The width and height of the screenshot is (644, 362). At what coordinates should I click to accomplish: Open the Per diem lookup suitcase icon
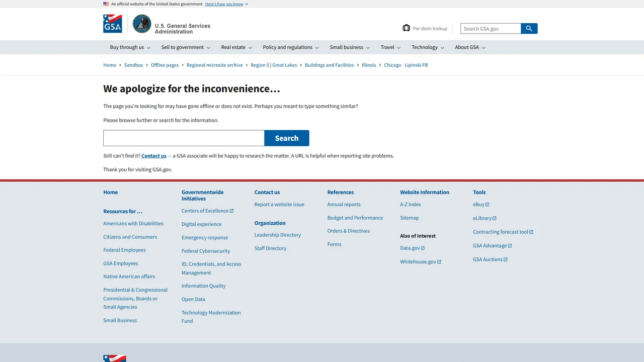406,28
